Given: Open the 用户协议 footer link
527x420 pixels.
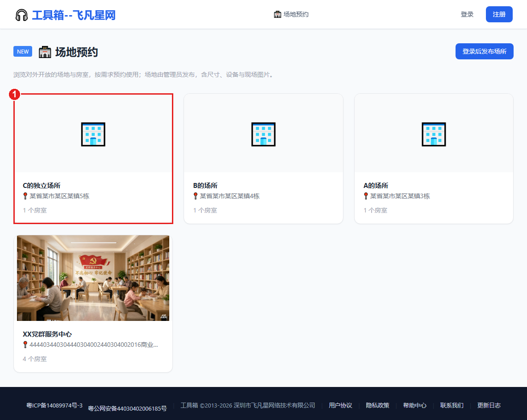Looking at the screenshot, I should coord(340,406).
